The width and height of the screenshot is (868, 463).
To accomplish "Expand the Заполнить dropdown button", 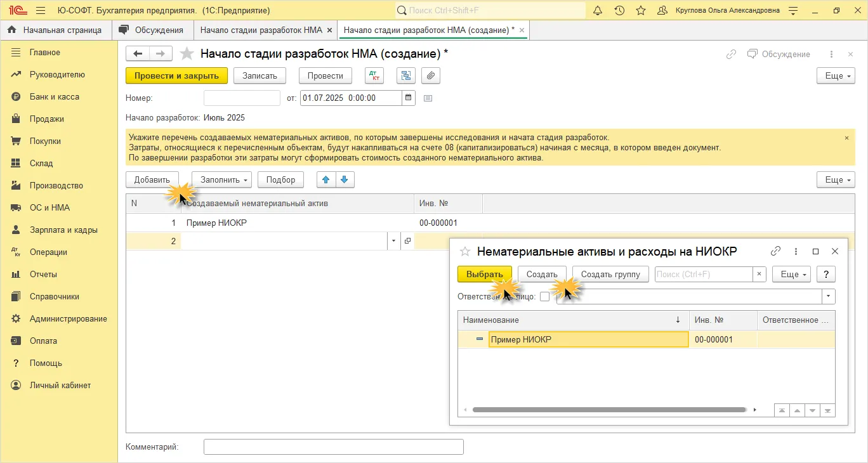I will click(x=221, y=179).
